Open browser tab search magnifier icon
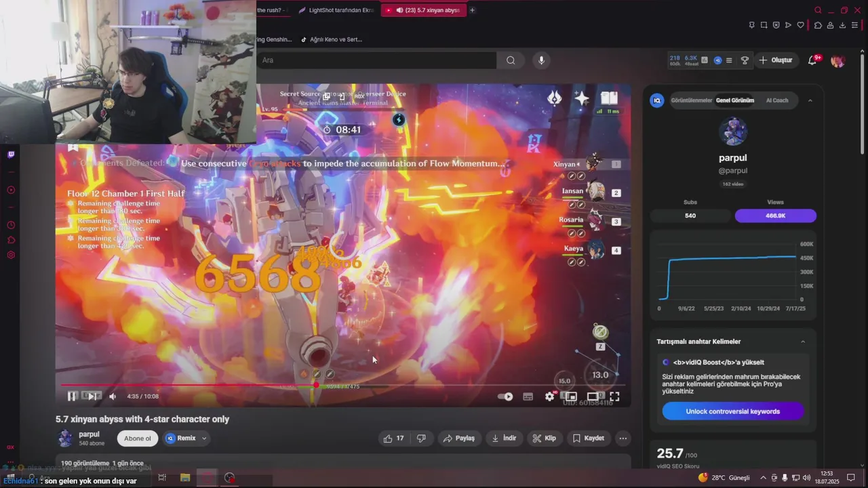Viewport: 868px width, 488px height. tap(818, 10)
